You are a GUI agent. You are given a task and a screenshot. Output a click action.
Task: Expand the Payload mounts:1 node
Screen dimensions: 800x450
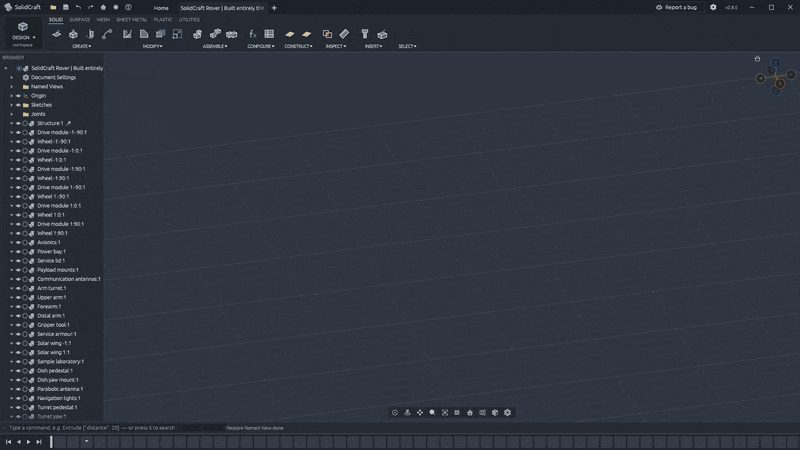pos(12,270)
